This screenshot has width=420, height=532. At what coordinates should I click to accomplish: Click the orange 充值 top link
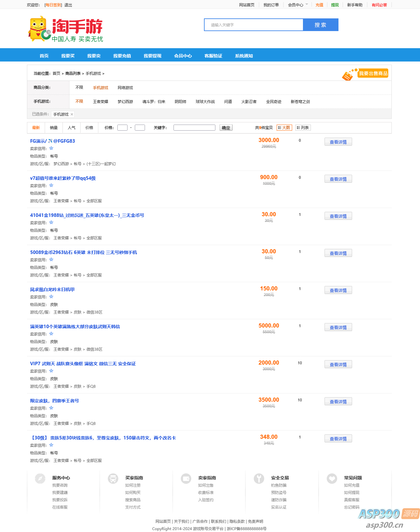pos(319,5)
